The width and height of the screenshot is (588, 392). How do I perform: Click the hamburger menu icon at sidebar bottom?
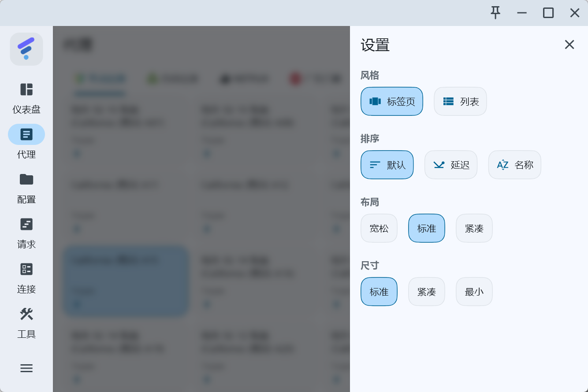[x=26, y=368]
